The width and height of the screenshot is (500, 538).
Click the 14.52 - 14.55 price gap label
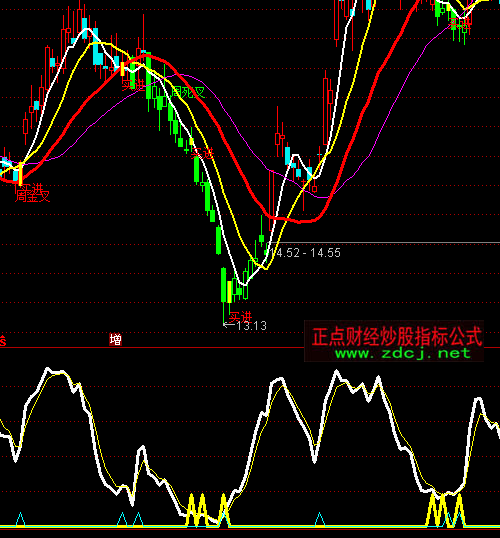coord(305,253)
